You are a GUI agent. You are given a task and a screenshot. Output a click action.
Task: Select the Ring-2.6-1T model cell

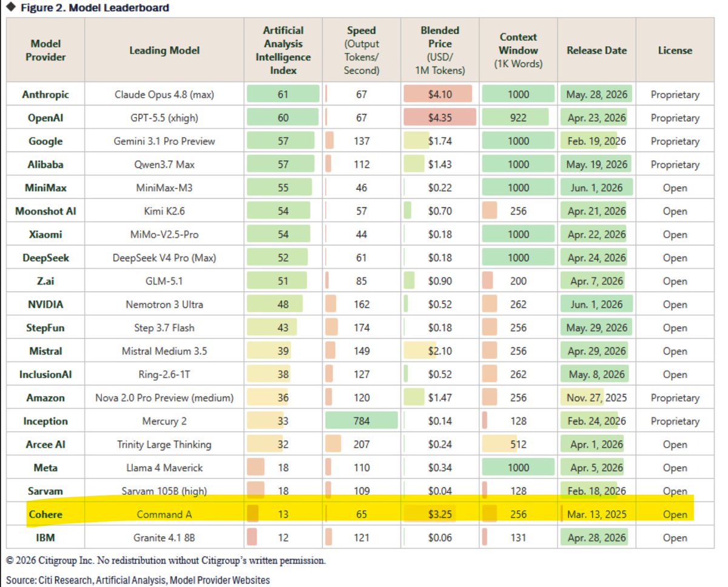(164, 375)
